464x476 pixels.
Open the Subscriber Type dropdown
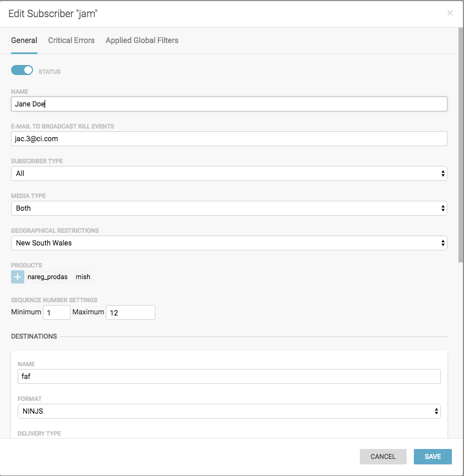[229, 173]
